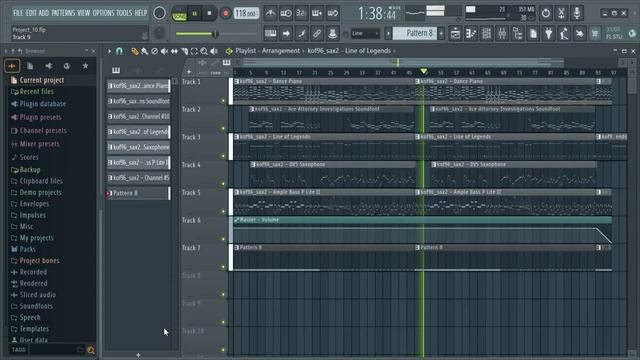Open the Piano roll view icon
This screenshot has width=640, height=360.
pos(471,33)
